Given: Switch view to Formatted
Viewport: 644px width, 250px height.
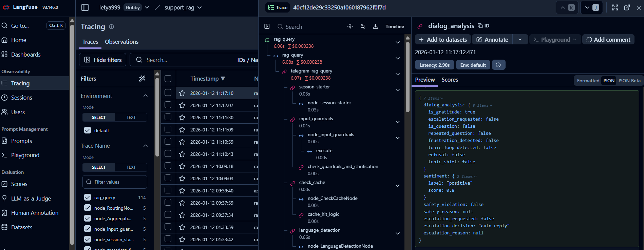Looking at the screenshot, I should pyautogui.click(x=588, y=81).
